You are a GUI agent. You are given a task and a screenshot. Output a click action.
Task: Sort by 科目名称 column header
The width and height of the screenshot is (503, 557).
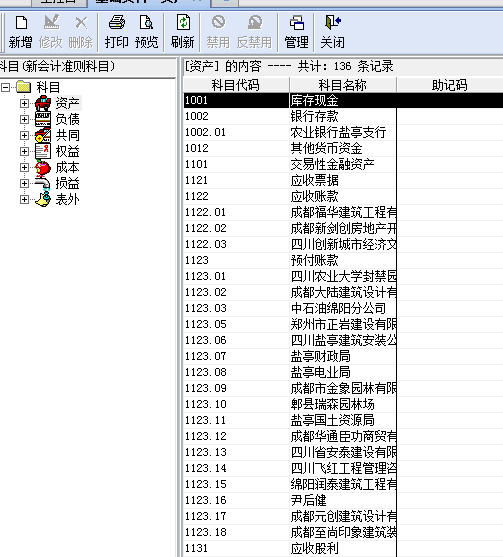point(343,85)
